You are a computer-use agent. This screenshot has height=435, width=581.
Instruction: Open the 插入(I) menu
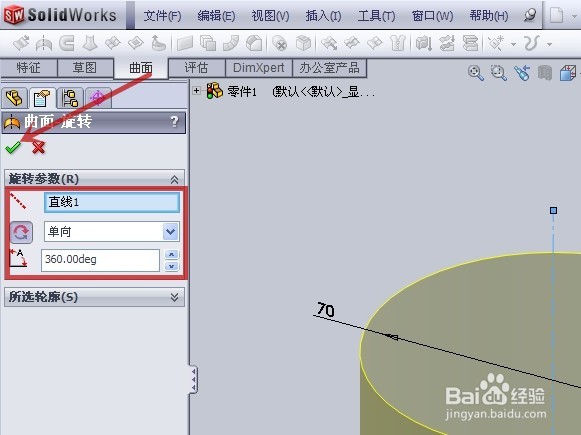coord(323,16)
